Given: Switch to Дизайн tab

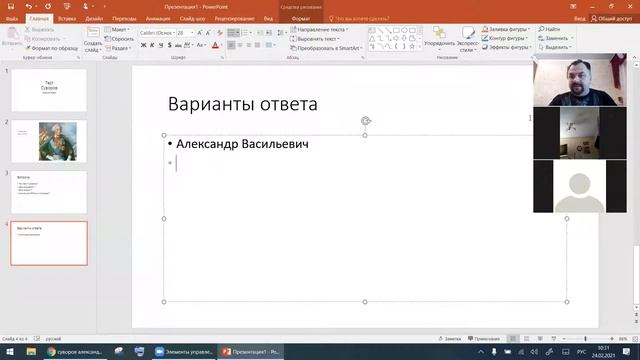Looking at the screenshot, I should click(x=94, y=19).
